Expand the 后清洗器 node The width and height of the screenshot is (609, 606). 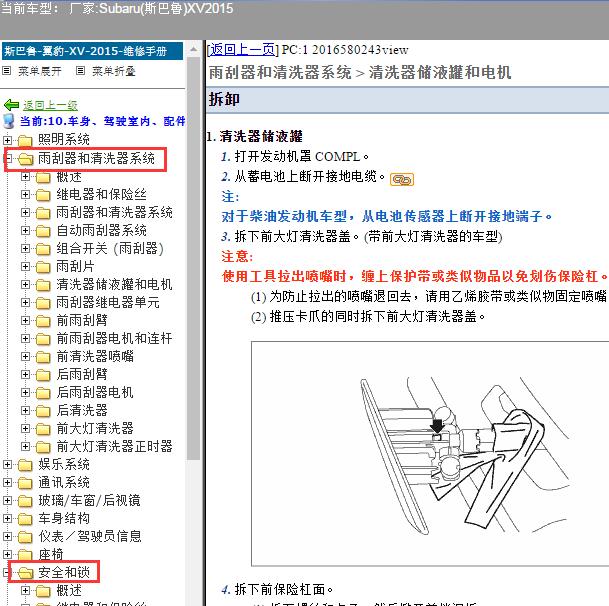(x=25, y=410)
